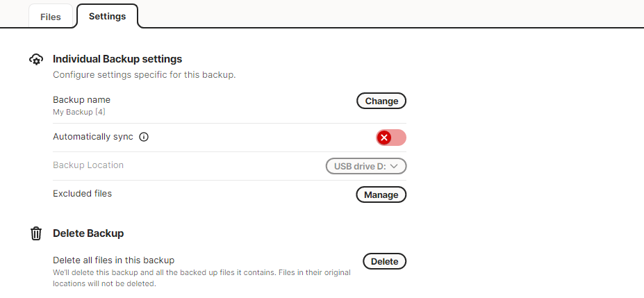Click the info icon beside Automatically sync

pos(144,137)
